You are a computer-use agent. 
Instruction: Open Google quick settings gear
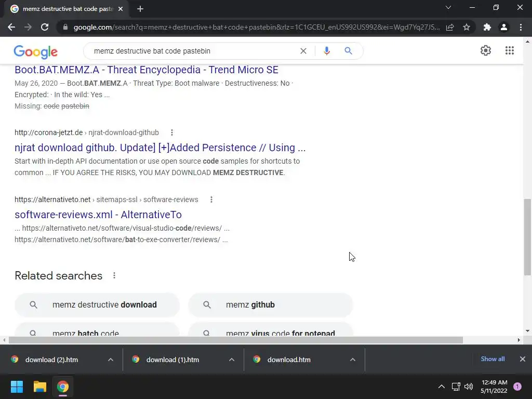[486, 50]
